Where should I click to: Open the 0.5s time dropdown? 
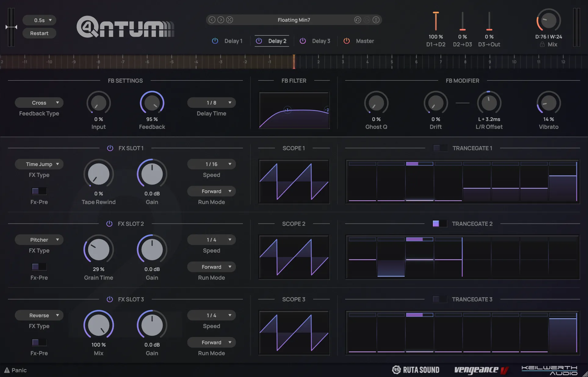(x=39, y=20)
